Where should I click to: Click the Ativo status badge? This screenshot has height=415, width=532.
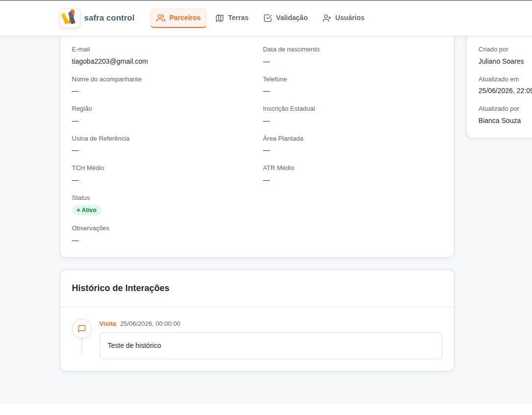(86, 210)
